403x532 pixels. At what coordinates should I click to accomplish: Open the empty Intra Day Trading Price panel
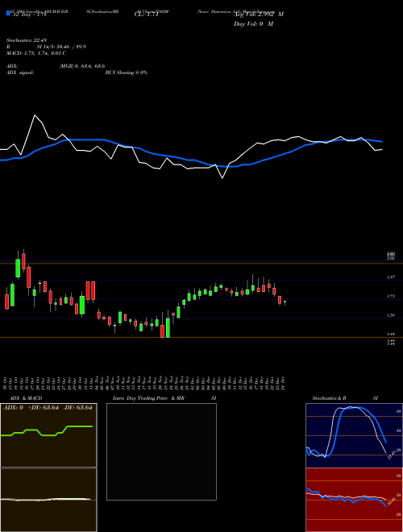click(x=161, y=451)
